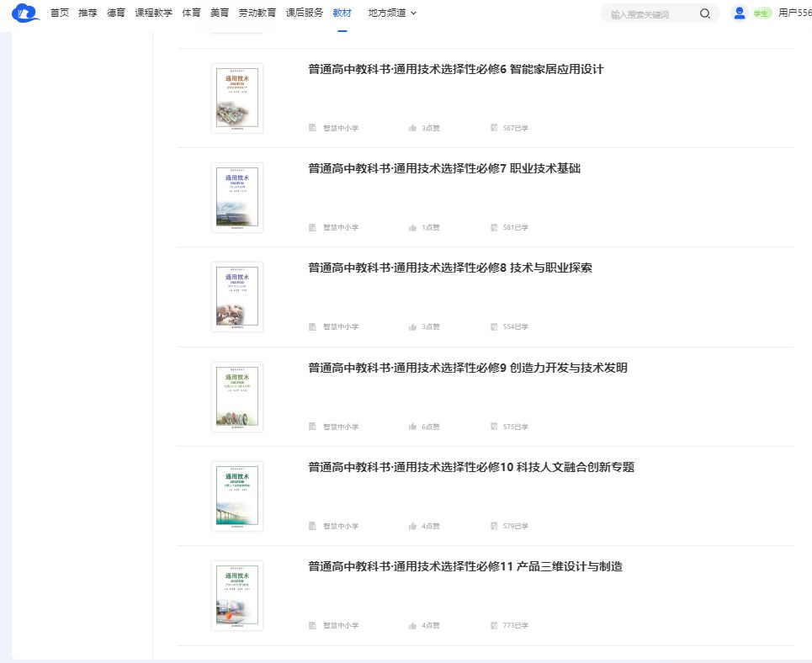The width and height of the screenshot is (812, 663).
Task: Click the 职业技术基础 book cover thumbnail
Action: pyautogui.click(x=236, y=198)
